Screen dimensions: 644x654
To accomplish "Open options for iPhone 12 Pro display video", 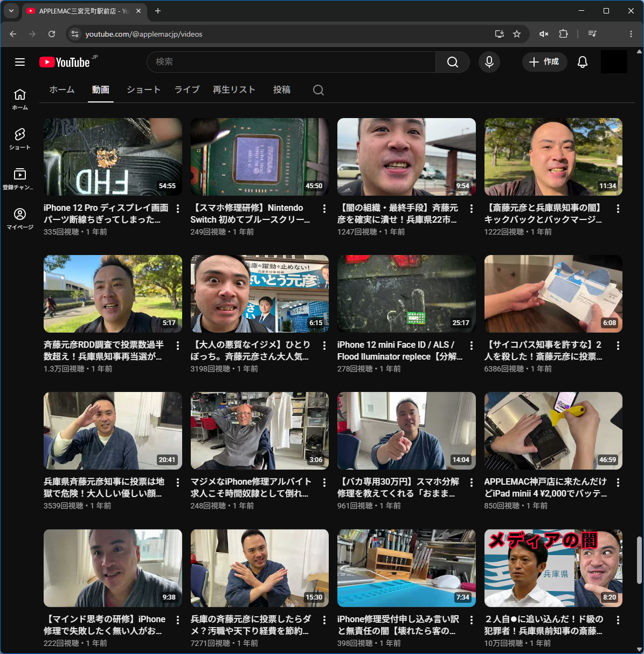I will pyautogui.click(x=178, y=209).
